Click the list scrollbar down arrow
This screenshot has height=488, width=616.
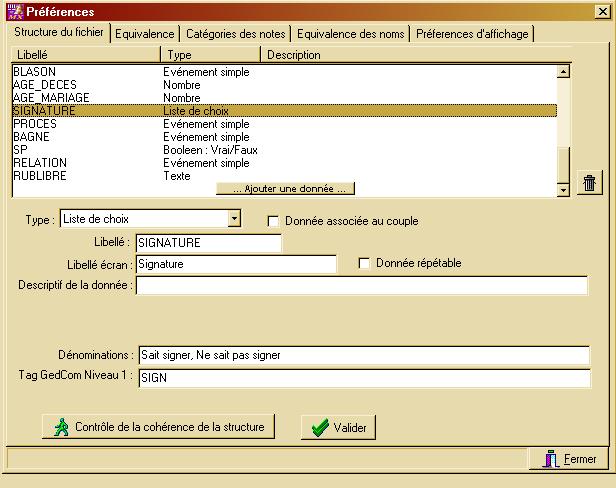pyautogui.click(x=563, y=190)
